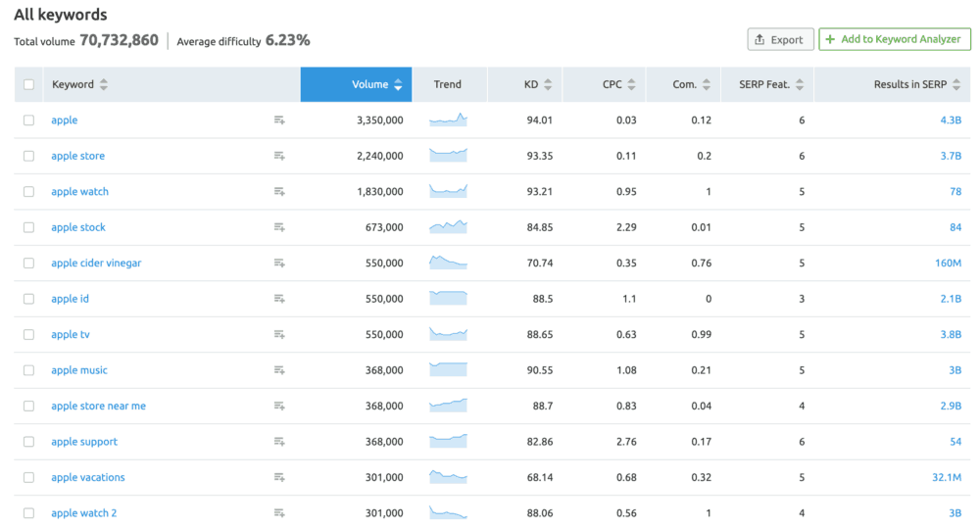Image resolution: width=980 pixels, height=528 pixels.
Task: Select apple tv row checkbox
Action: pos(28,334)
